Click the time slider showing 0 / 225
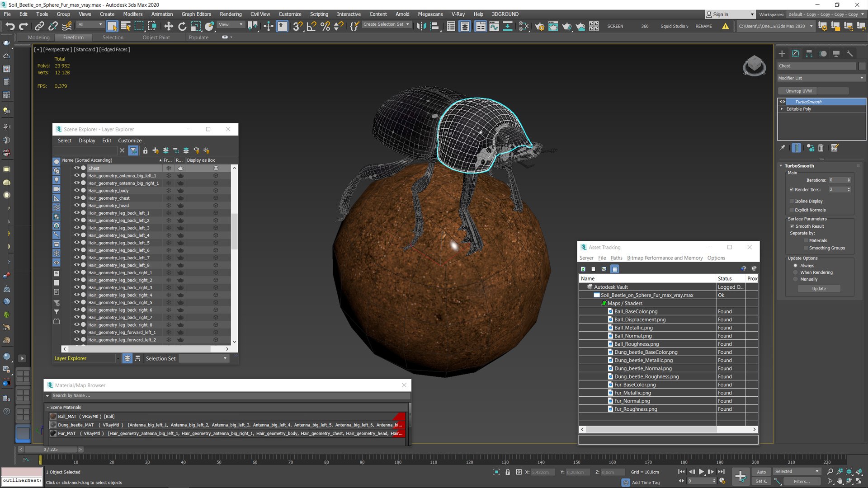Screen dimensions: 868x488 point(51,450)
